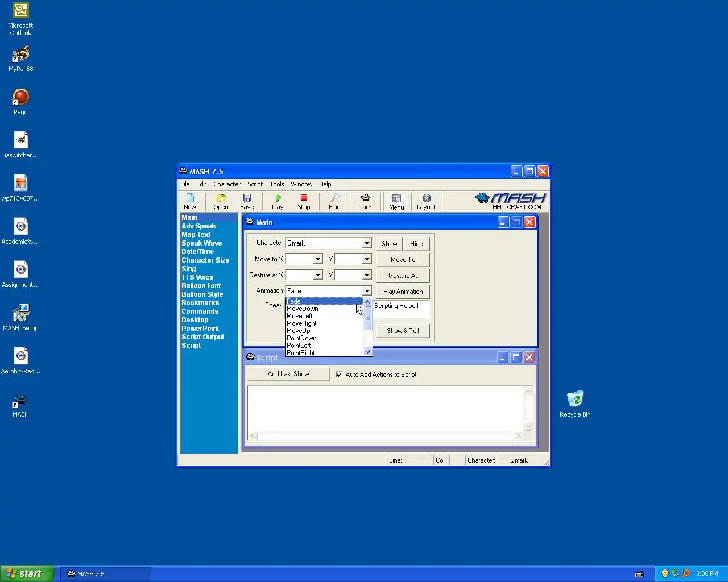Screen dimensions: 728x582
Task: Click the Show & Tell button
Action: point(403,331)
